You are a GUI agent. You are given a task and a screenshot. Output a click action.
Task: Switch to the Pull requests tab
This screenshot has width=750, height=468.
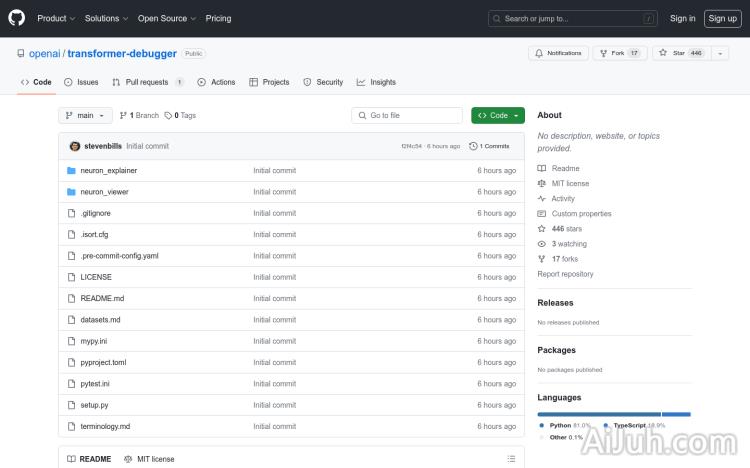pos(147,82)
